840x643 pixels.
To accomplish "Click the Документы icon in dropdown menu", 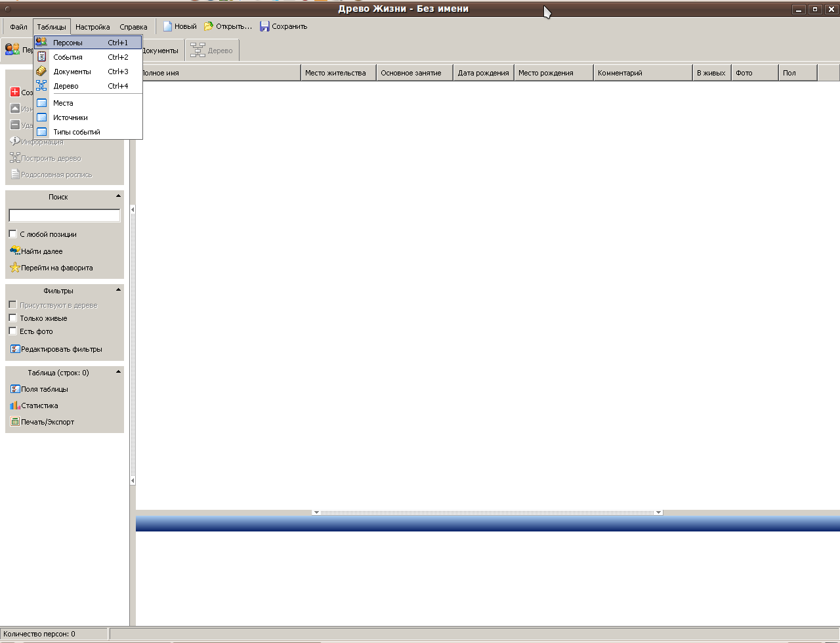I will [41, 71].
